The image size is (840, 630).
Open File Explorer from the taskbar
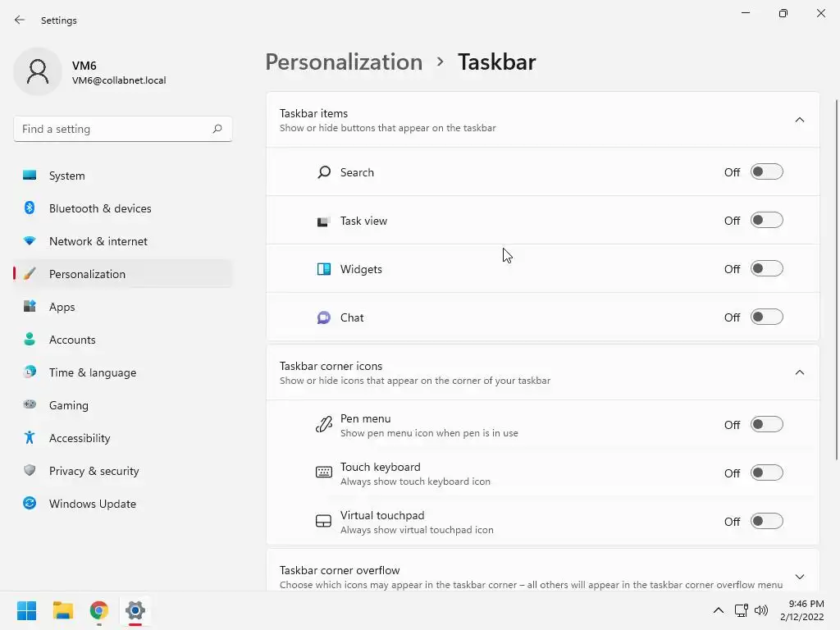tap(62, 610)
